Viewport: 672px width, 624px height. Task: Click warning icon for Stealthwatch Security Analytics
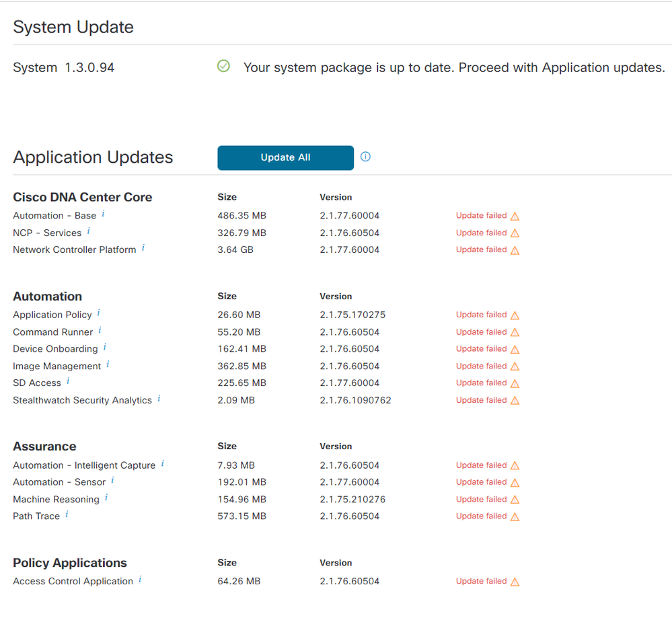[515, 401]
